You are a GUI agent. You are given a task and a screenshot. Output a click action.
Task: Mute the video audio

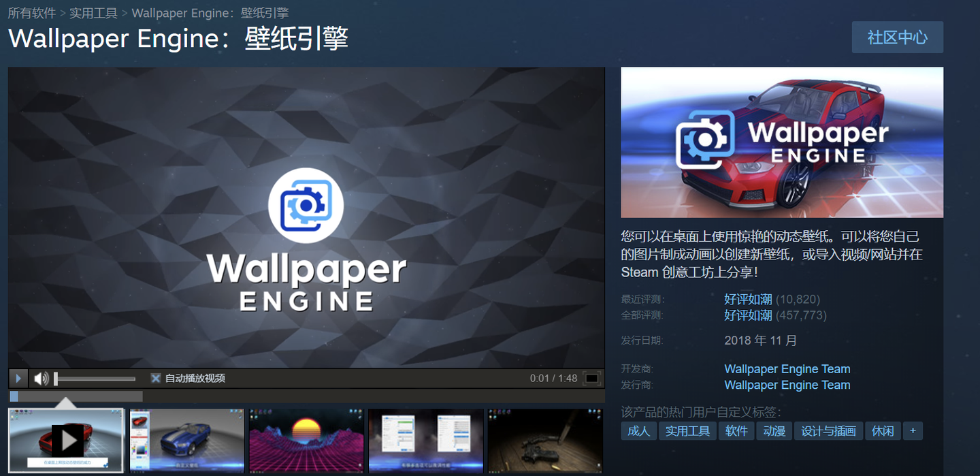42,378
